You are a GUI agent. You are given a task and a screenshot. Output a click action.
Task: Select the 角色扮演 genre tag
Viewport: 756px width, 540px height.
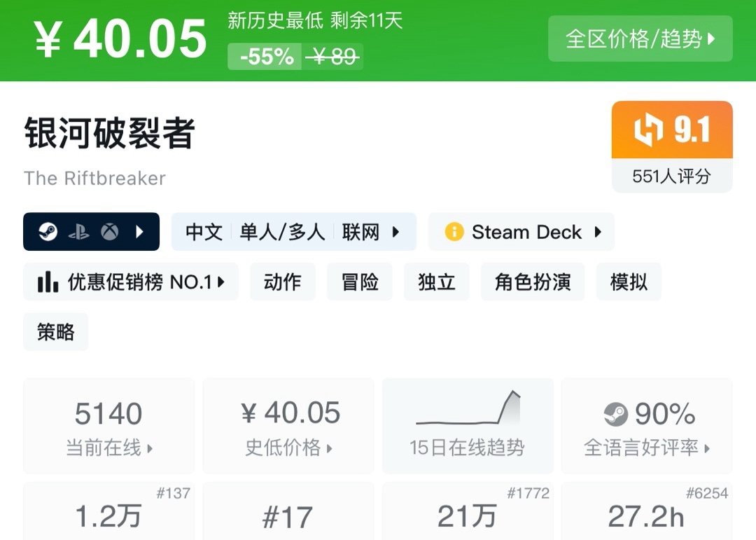(532, 282)
